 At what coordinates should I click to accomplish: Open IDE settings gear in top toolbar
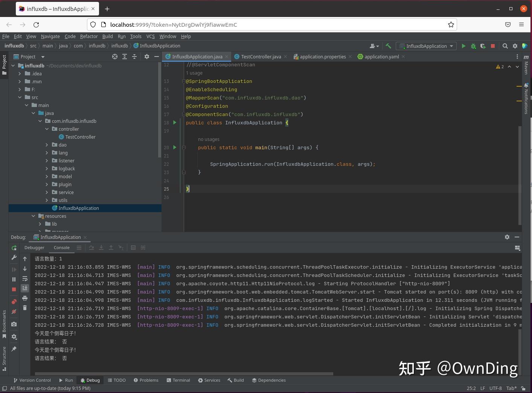coord(515,46)
